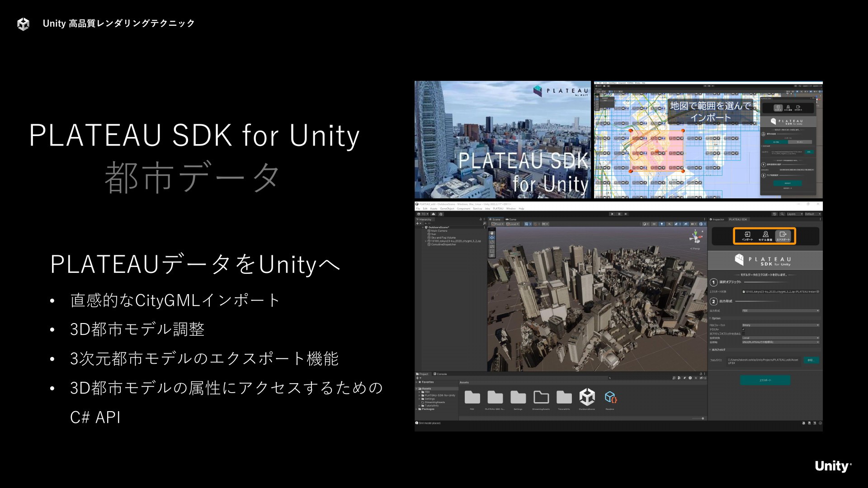Select the combined Transform tool

click(492, 255)
